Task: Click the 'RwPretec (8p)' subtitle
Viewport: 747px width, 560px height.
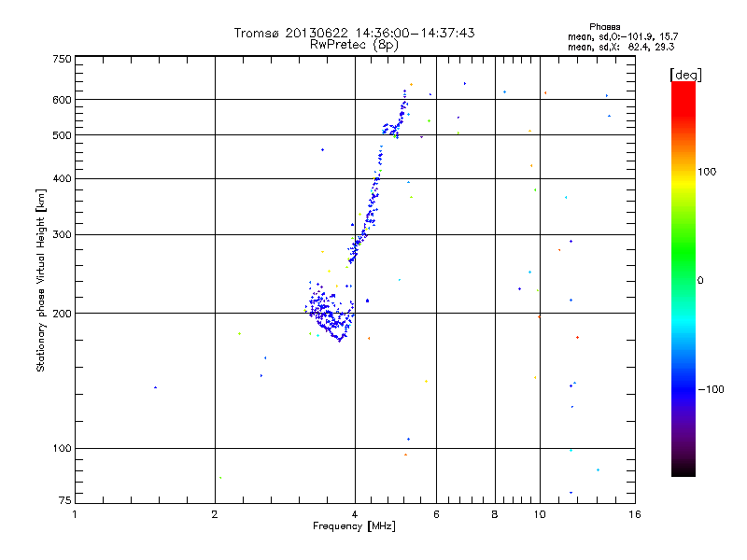Action: click(x=354, y=45)
